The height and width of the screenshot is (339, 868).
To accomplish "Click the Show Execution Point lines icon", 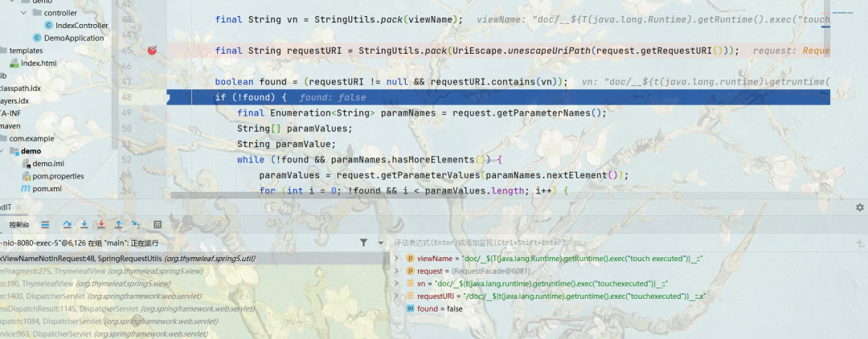I will click(45, 224).
